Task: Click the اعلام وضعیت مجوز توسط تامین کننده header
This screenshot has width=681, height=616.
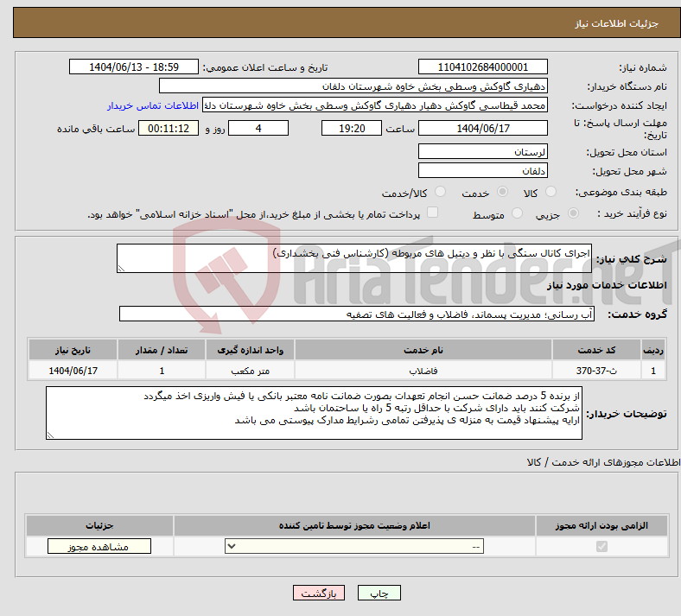Action: 354,525
